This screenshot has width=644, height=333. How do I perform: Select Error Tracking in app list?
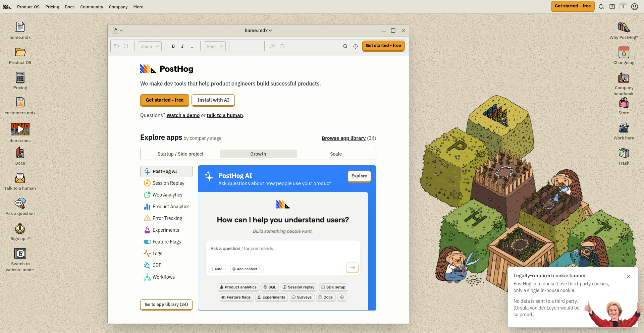click(x=166, y=218)
